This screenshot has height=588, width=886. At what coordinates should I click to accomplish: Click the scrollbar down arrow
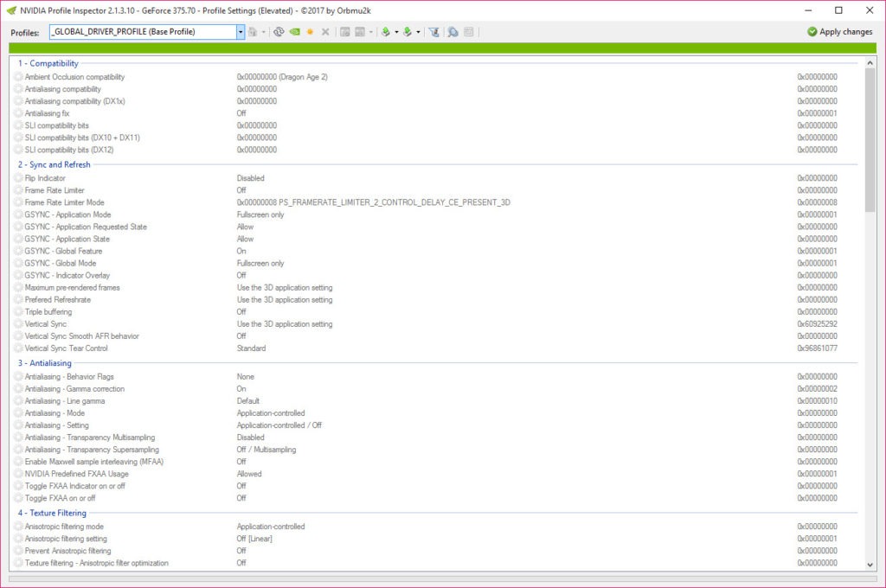coord(870,565)
